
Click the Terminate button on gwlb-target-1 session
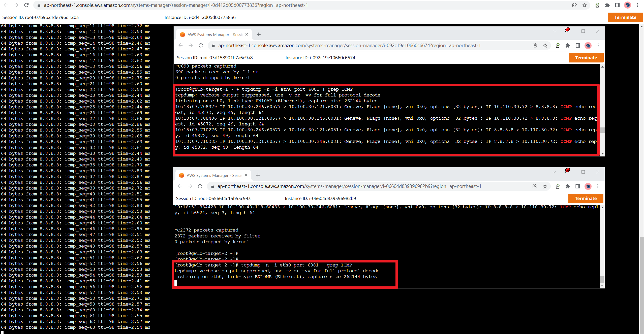coord(586,57)
